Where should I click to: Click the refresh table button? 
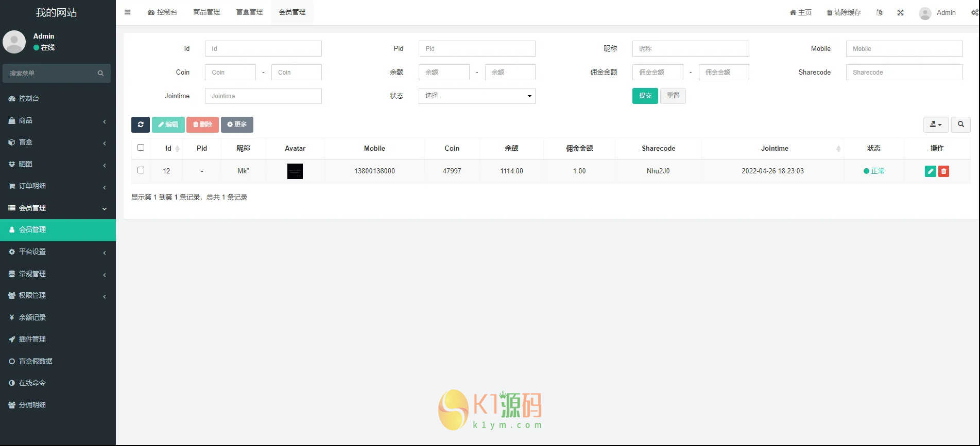coord(141,124)
